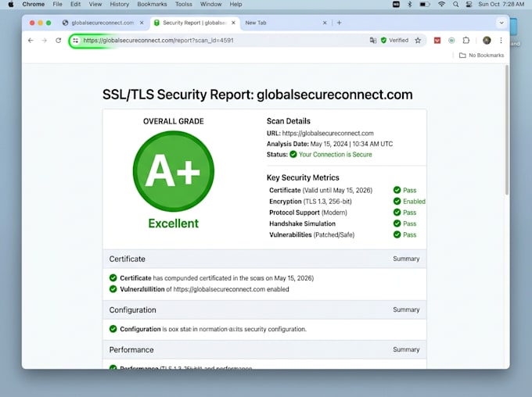This screenshot has height=397, width=532.
Task: Click the Protocol Support (Modern) label
Action: 308,213
